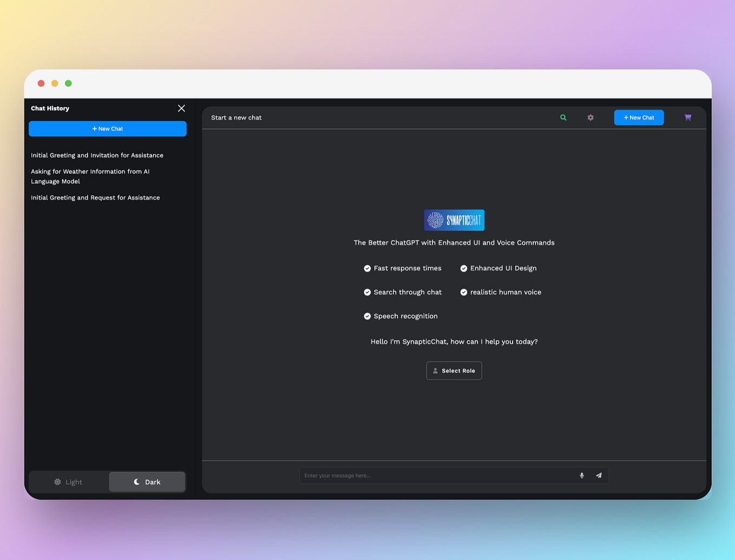Click the moon icon on the Dark button

point(136,482)
